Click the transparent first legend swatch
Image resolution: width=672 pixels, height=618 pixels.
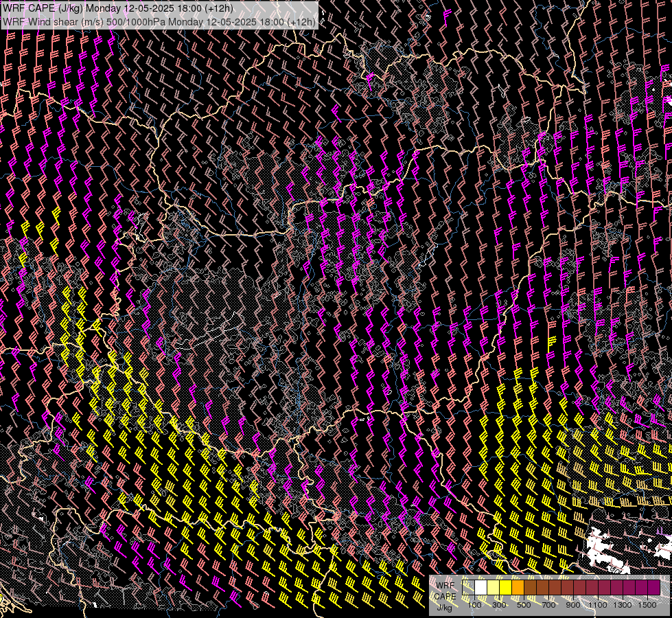[468, 587]
